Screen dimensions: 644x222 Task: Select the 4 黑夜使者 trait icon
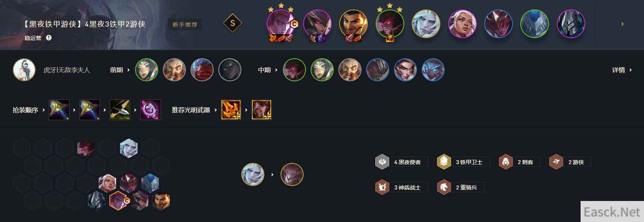(x=382, y=162)
